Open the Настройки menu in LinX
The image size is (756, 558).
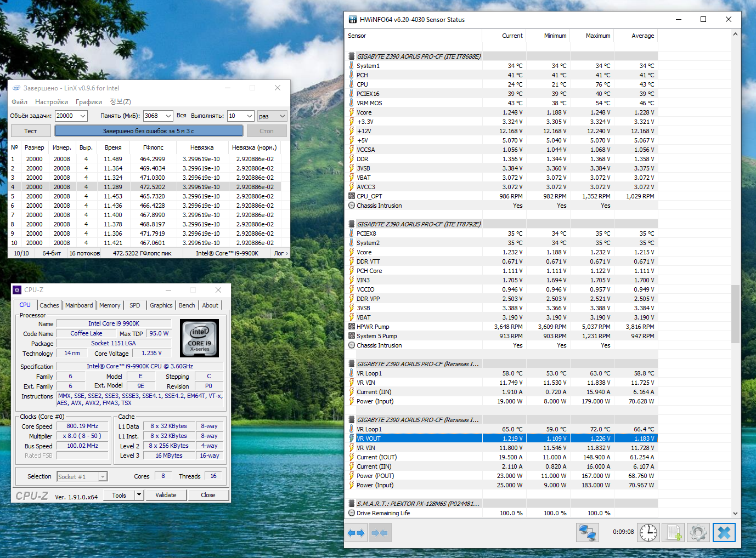52,102
